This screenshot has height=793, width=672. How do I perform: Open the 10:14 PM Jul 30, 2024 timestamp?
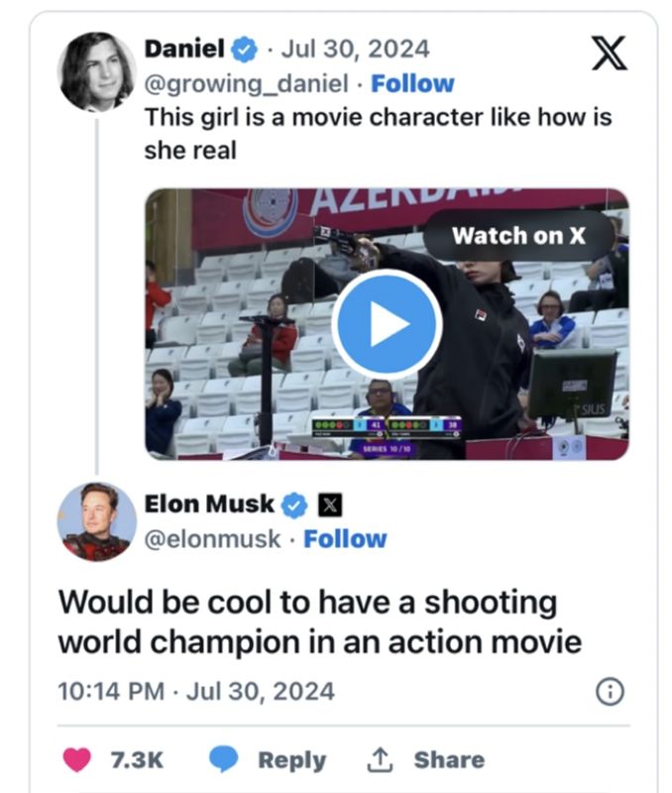[196, 691]
